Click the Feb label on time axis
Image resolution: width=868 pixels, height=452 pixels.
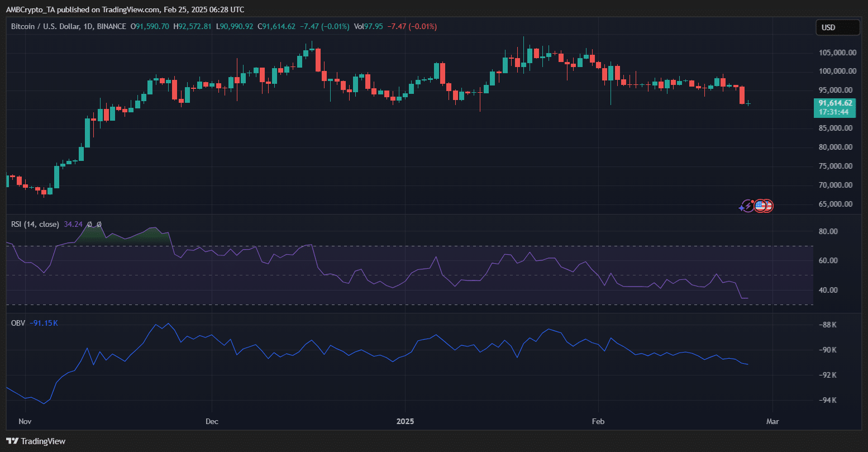point(598,421)
